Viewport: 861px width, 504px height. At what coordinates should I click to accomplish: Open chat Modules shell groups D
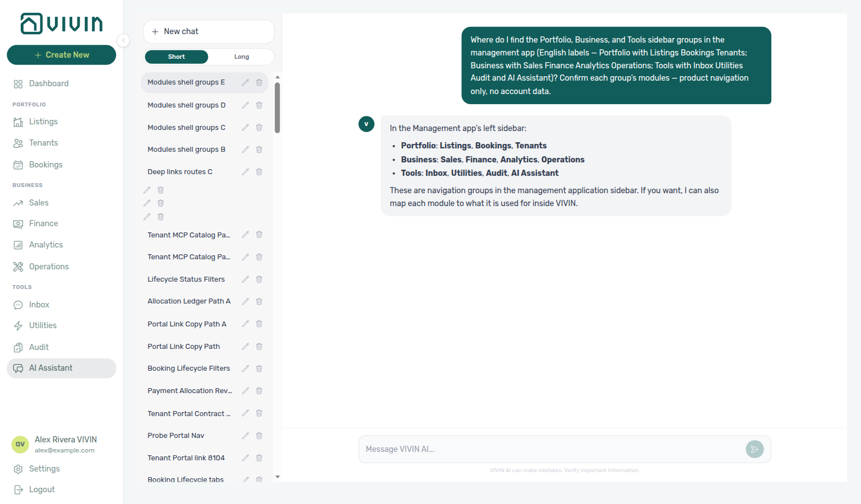pos(186,105)
